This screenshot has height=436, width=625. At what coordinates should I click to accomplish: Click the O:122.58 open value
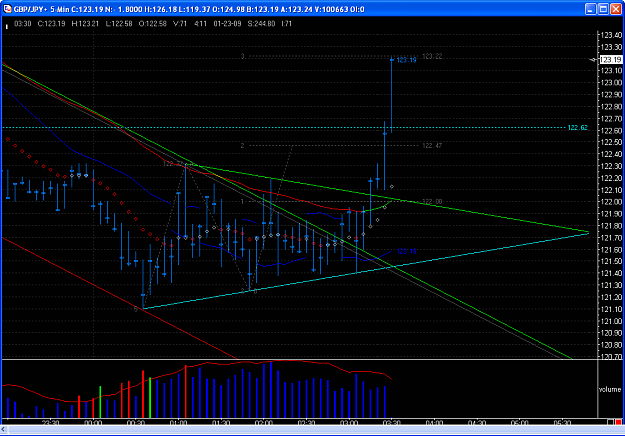click(153, 24)
